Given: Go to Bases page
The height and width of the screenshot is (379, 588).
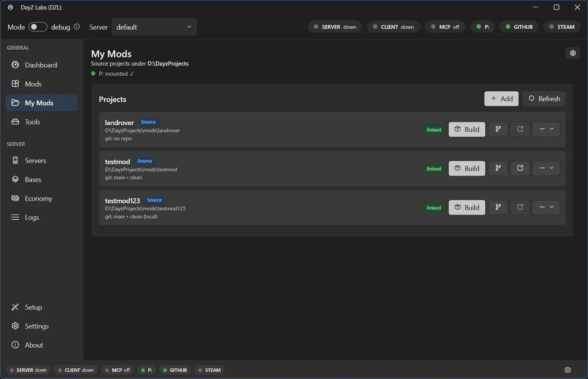Looking at the screenshot, I should 41,179.
